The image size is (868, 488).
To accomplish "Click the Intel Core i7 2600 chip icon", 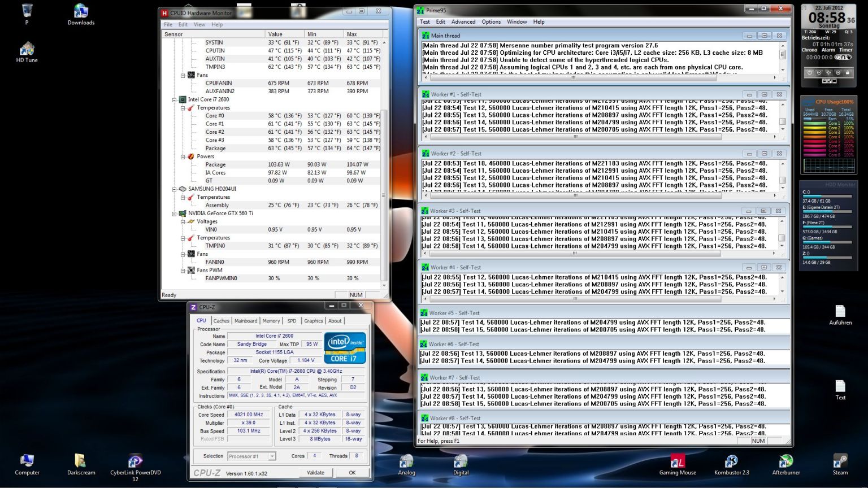I will click(183, 99).
